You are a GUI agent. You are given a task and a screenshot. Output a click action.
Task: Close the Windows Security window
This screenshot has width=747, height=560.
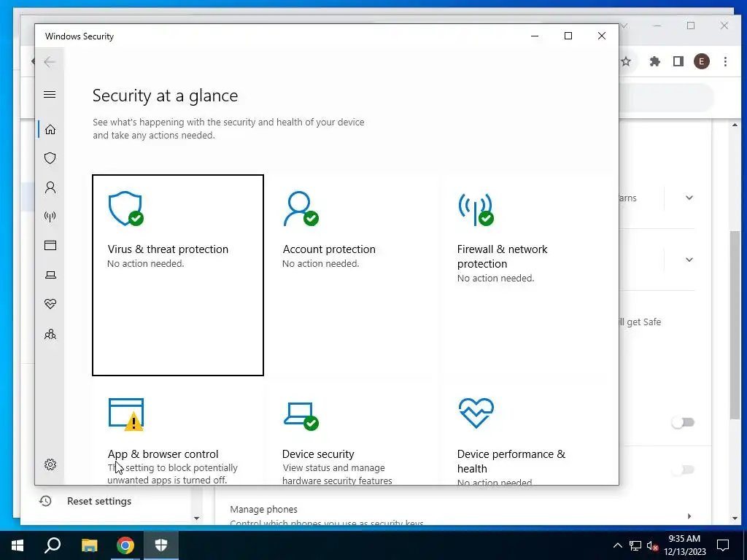click(602, 36)
